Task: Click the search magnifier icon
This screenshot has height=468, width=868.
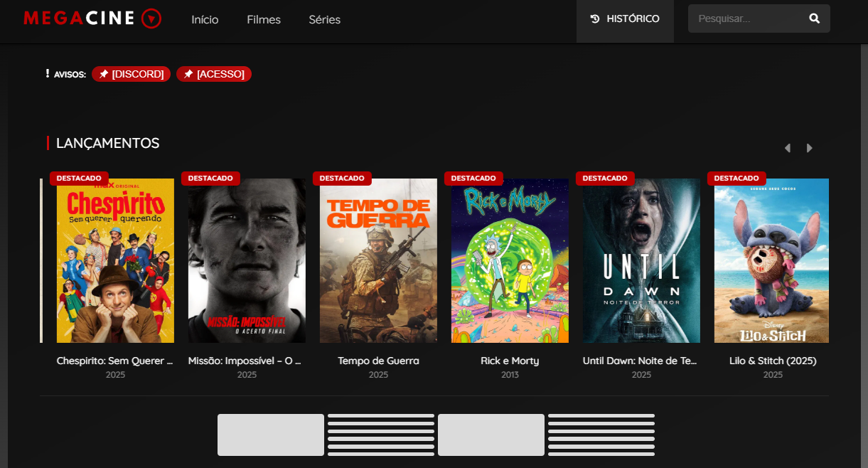Action: (x=815, y=18)
